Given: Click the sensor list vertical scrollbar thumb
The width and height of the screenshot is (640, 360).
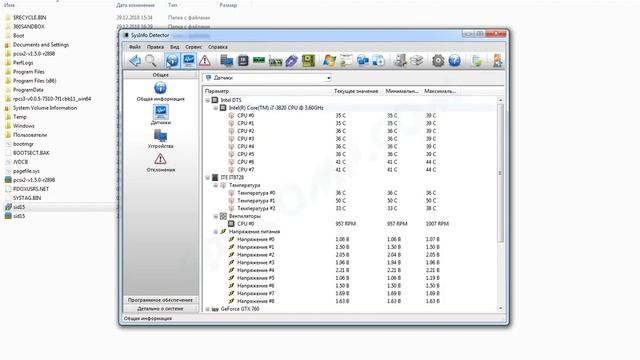Looking at the screenshot, I should click(500, 173).
